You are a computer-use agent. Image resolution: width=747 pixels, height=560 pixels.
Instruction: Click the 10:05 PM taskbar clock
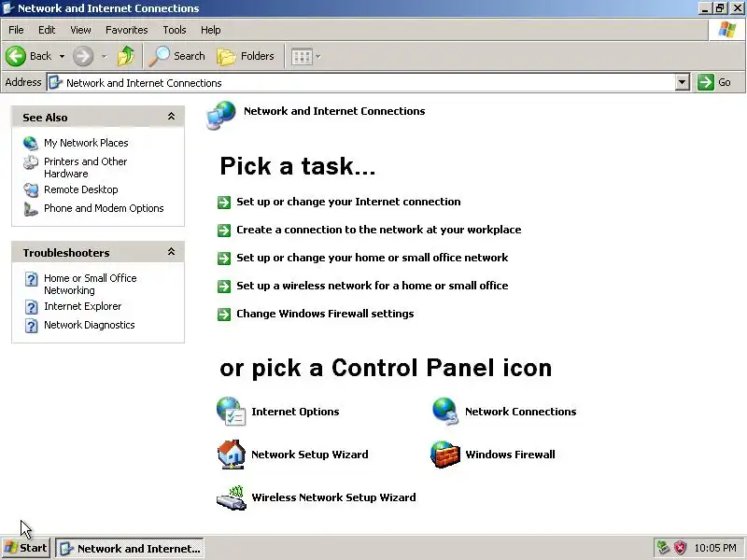click(715, 548)
